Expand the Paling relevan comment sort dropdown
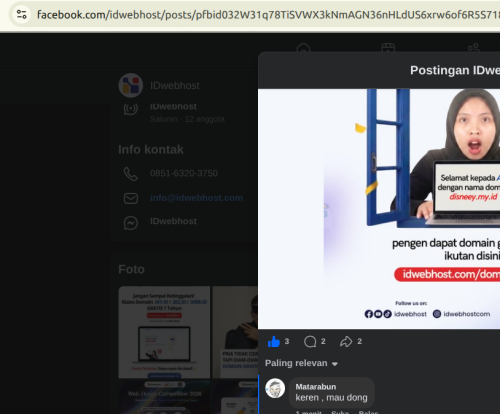Viewport: 500px width, 414px height. coord(301,363)
